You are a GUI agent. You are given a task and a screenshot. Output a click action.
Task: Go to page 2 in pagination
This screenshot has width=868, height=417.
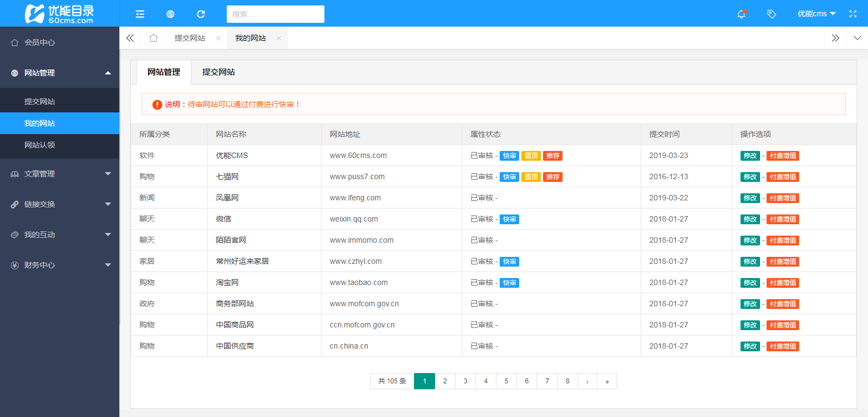point(445,381)
